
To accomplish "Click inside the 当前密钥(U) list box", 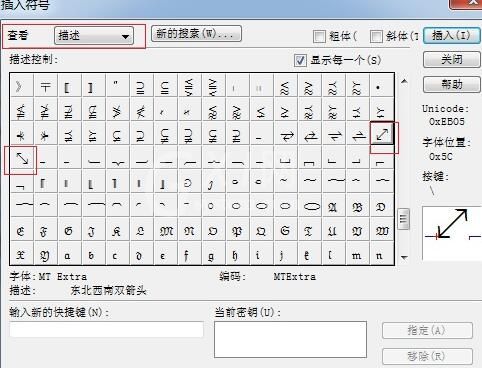I will (x=290, y=339).
